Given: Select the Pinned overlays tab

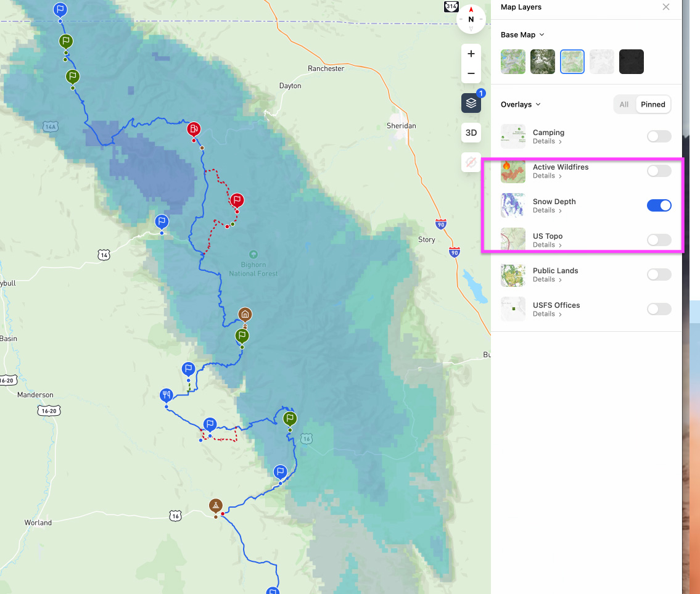Looking at the screenshot, I should pos(653,104).
